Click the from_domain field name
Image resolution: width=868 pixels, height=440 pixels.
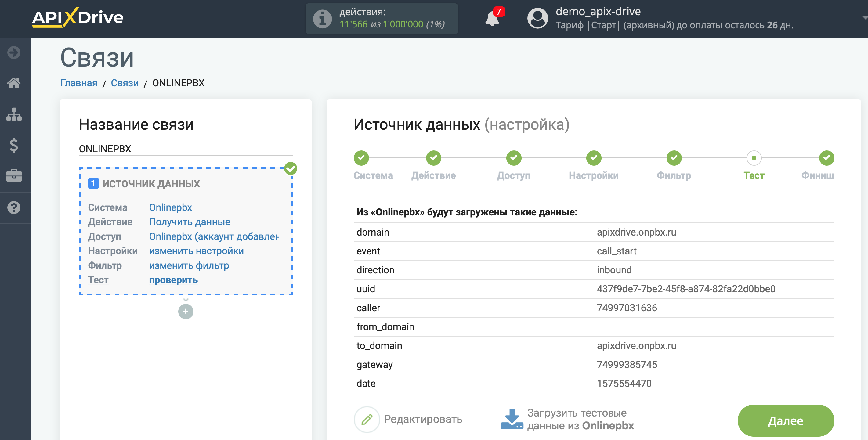click(x=385, y=326)
